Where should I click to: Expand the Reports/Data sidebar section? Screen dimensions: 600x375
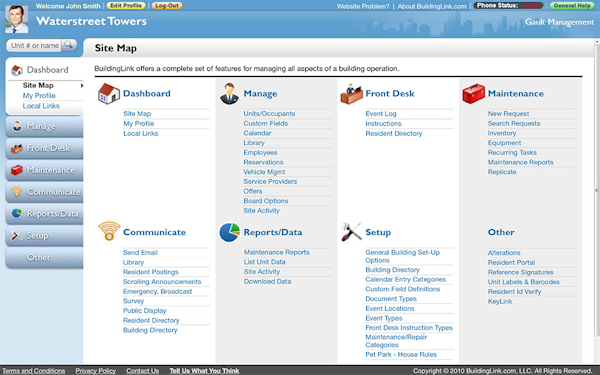[x=44, y=214]
